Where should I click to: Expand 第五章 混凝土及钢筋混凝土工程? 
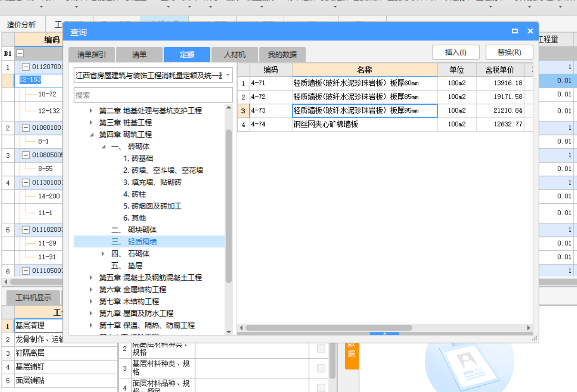pos(91,278)
